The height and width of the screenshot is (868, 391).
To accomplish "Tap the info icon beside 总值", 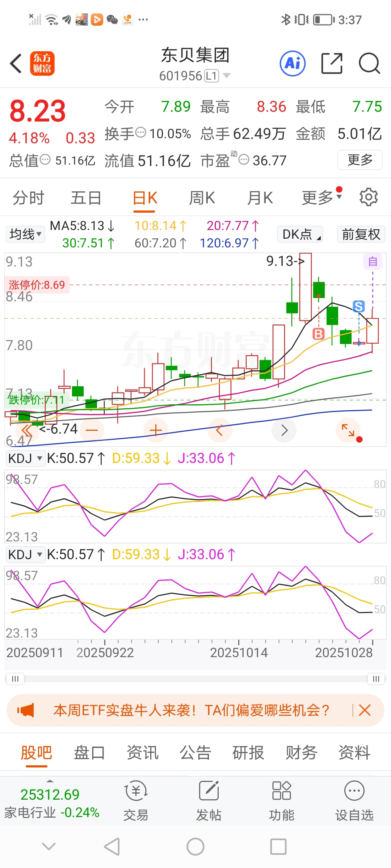I will [x=45, y=159].
